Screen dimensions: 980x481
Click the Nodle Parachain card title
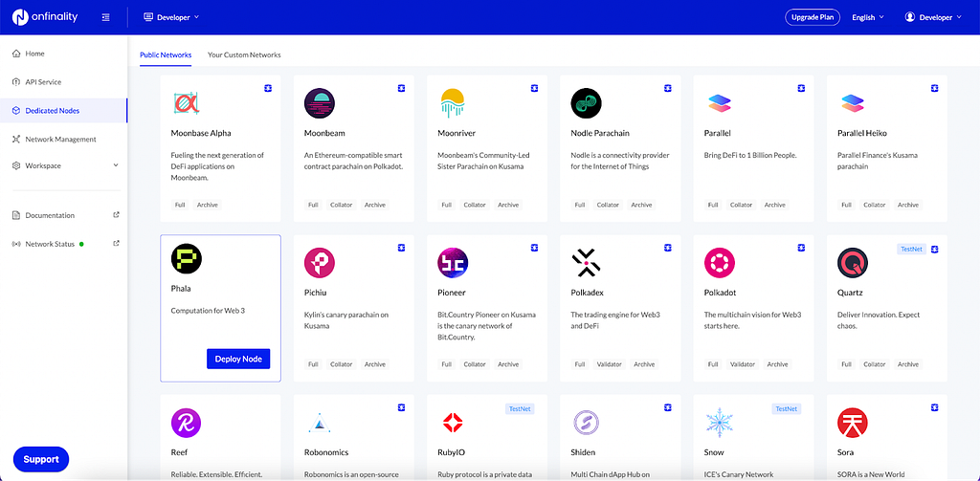600,133
